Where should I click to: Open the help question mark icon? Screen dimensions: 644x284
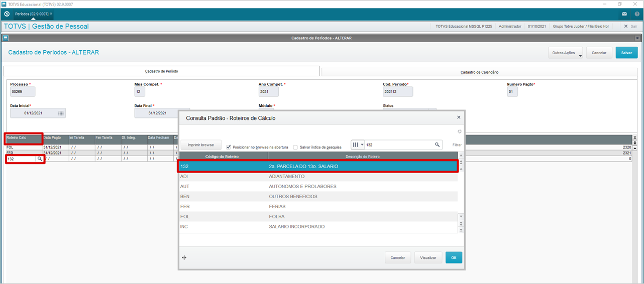637,14
